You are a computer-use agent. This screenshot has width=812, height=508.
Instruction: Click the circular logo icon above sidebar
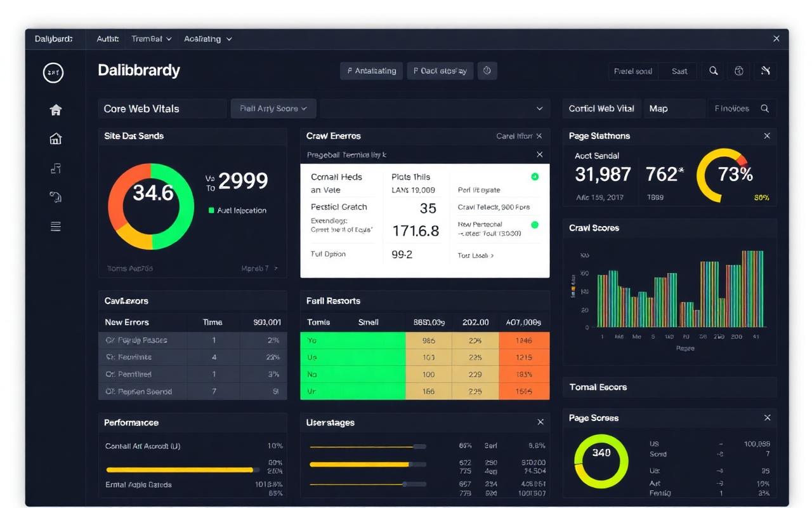point(53,73)
